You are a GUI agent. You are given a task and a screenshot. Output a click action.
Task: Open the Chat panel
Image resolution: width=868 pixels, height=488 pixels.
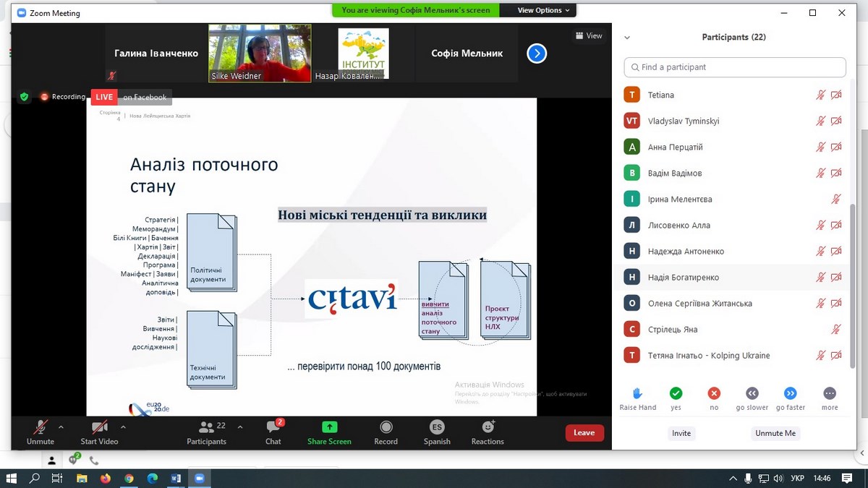[x=273, y=427]
